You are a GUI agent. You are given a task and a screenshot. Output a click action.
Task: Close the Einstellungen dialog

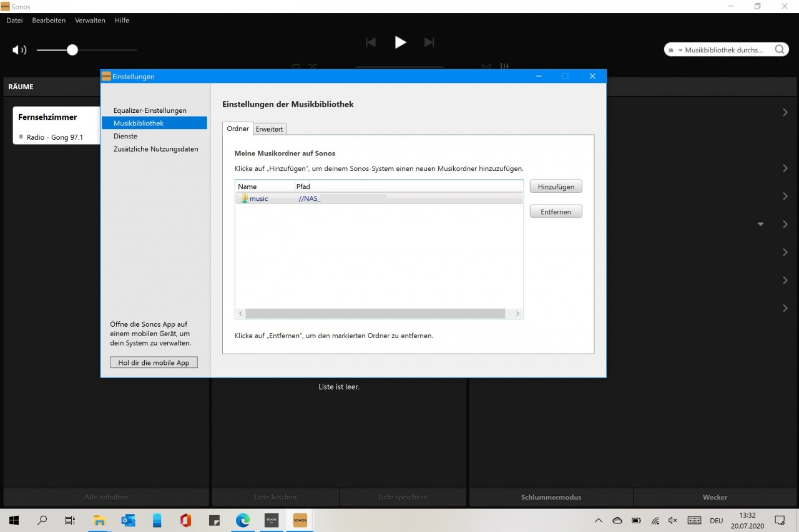[x=592, y=76]
